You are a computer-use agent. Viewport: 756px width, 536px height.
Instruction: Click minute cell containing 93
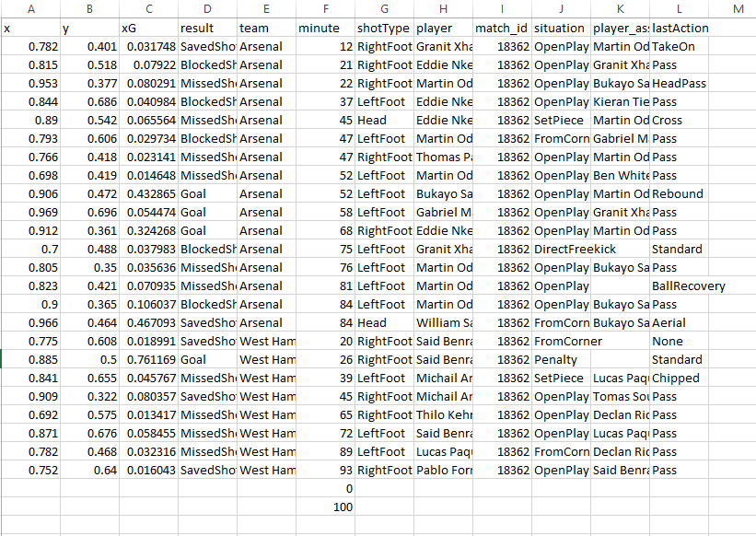click(x=325, y=471)
